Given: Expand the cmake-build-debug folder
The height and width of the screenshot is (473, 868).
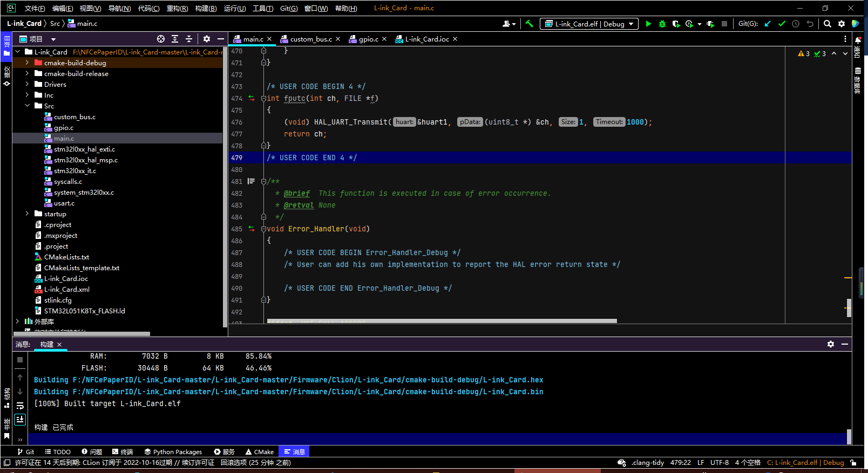Looking at the screenshot, I should point(27,63).
